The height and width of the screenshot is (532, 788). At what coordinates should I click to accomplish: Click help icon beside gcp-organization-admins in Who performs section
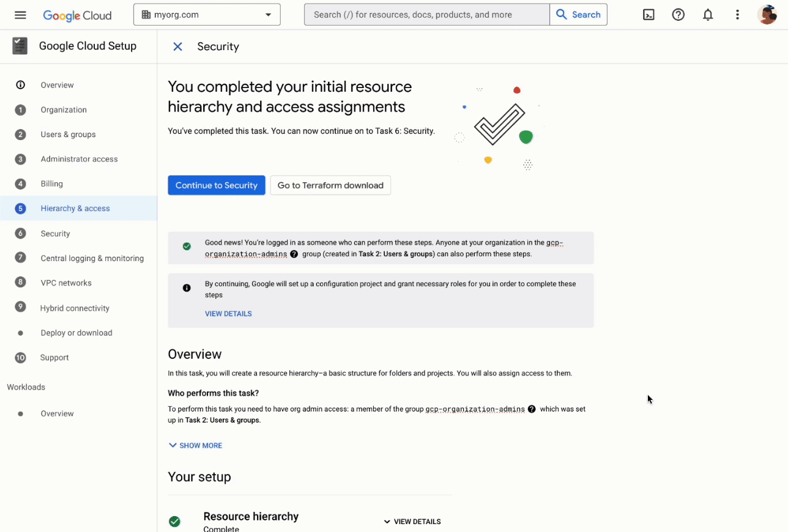[532, 409]
